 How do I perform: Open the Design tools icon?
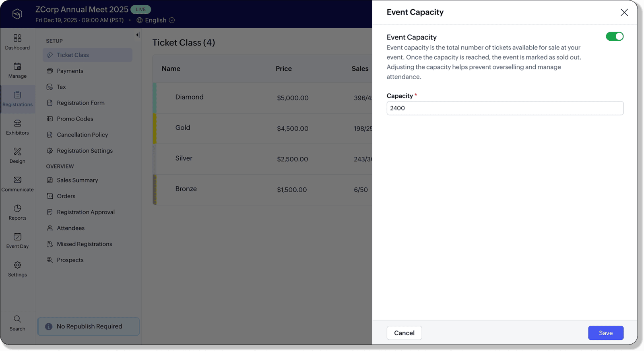pyautogui.click(x=17, y=152)
